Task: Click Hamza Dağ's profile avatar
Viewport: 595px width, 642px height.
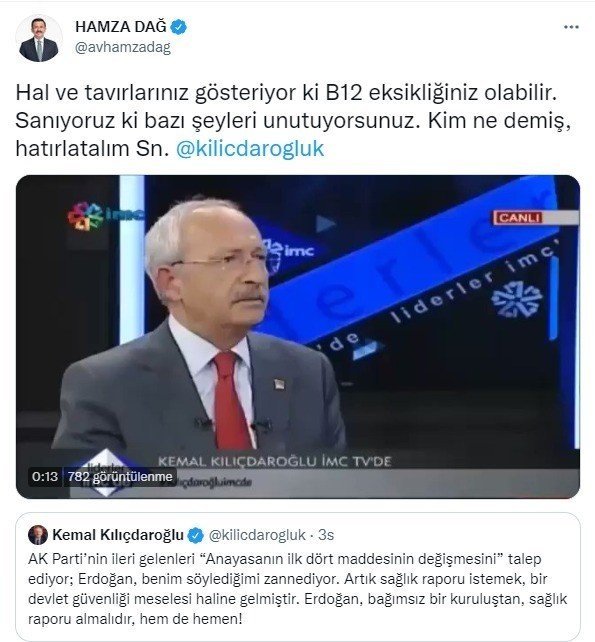Action: (39, 39)
